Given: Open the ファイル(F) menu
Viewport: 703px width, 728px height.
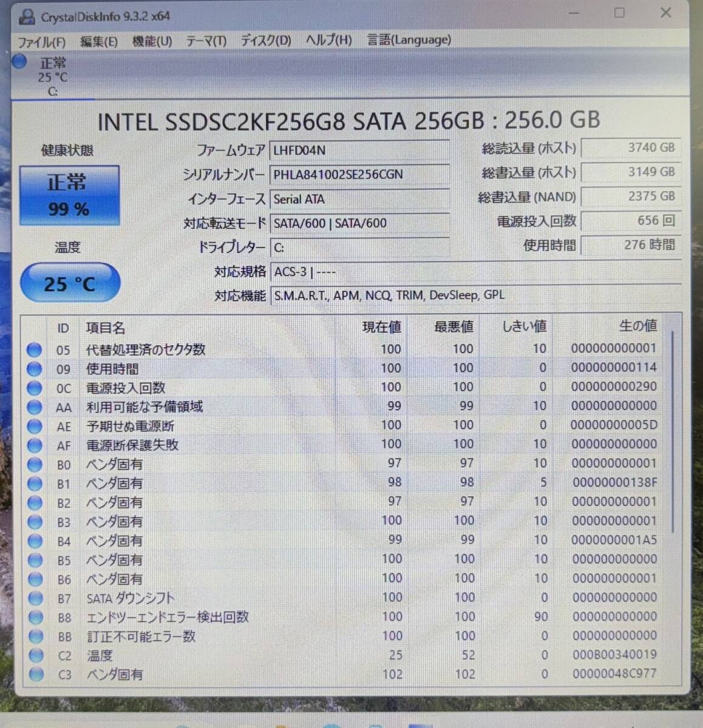Looking at the screenshot, I should click(x=41, y=41).
